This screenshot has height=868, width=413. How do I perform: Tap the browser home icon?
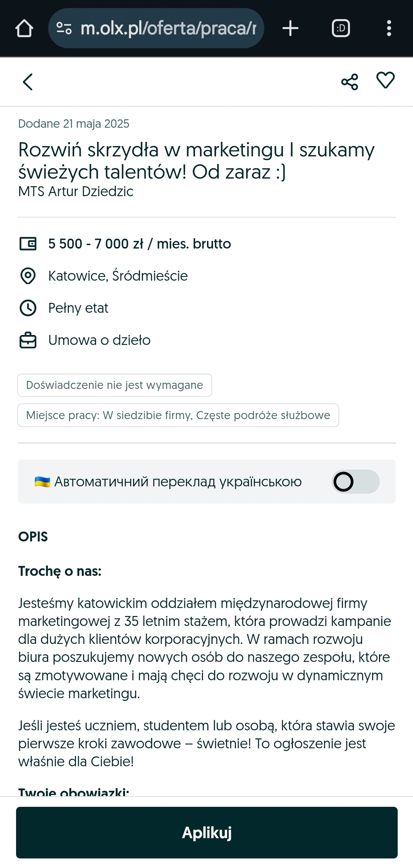click(24, 28)
